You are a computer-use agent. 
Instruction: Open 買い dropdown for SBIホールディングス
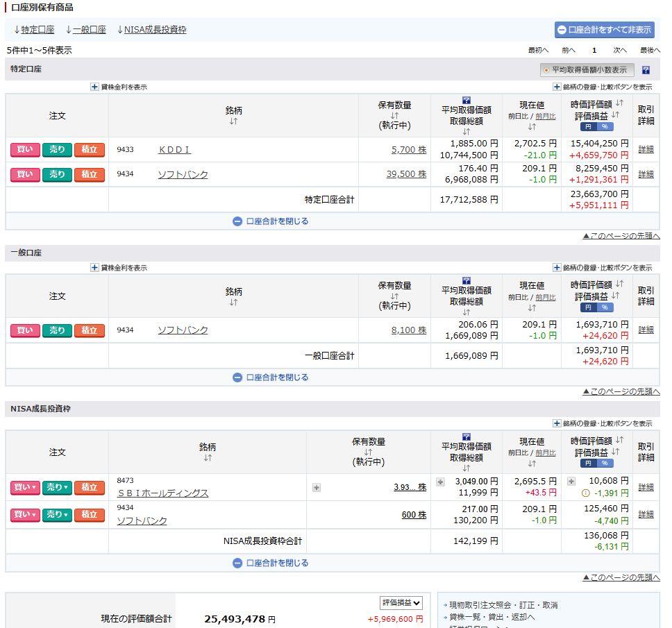tap(25, 488)
